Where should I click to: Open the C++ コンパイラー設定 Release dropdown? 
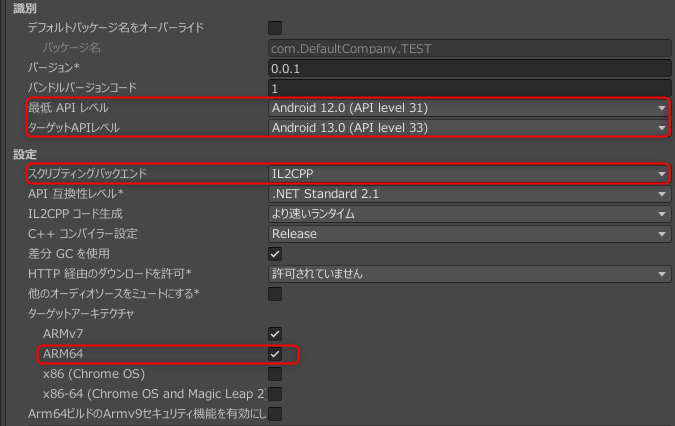click(x=470, y=234)
